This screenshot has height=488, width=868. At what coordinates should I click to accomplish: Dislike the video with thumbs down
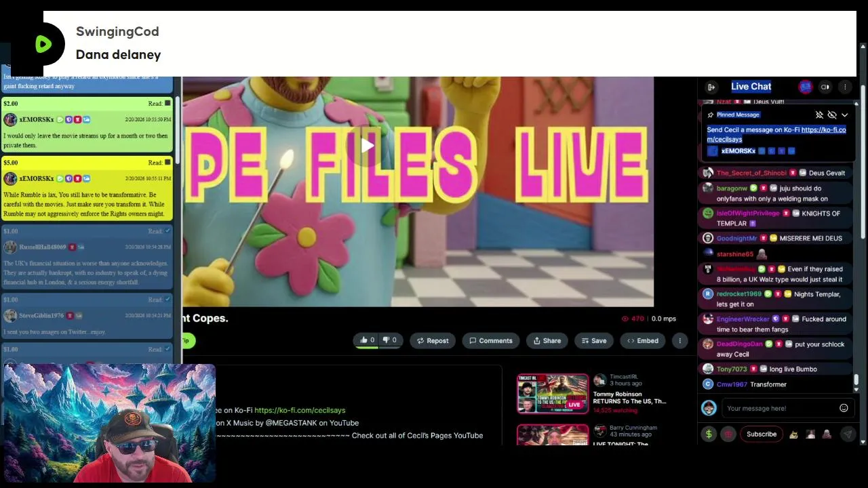click(x=389, y=340)
